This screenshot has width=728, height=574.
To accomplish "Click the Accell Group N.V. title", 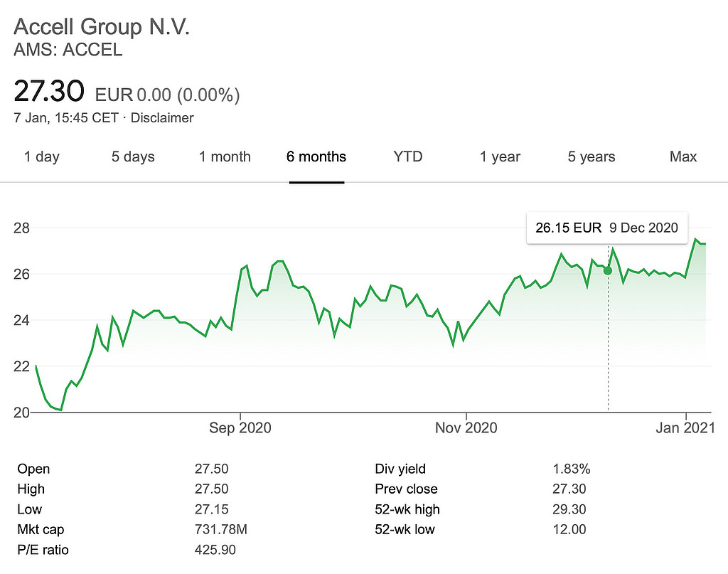I will point(102,28).
